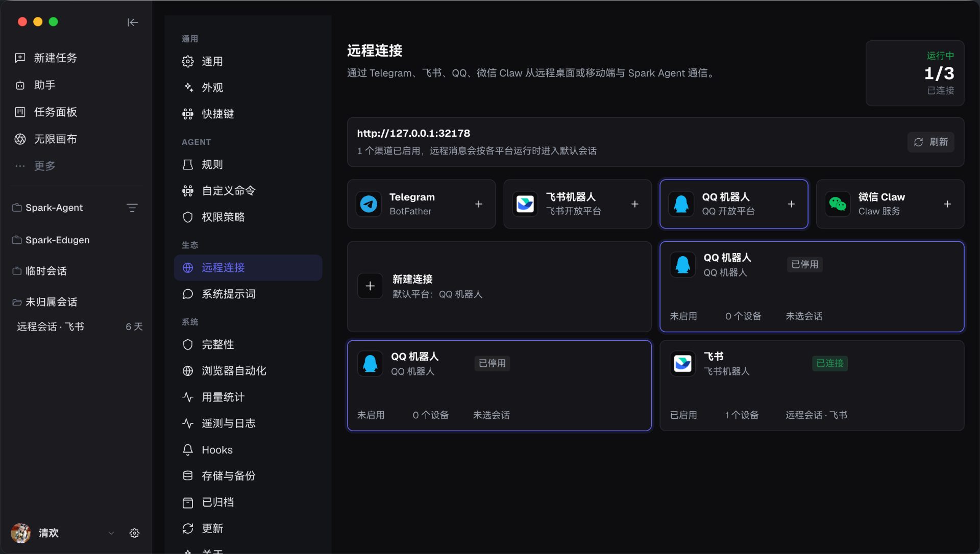
Task: Open the 快捷键 settings page
Action: [248, 114]
